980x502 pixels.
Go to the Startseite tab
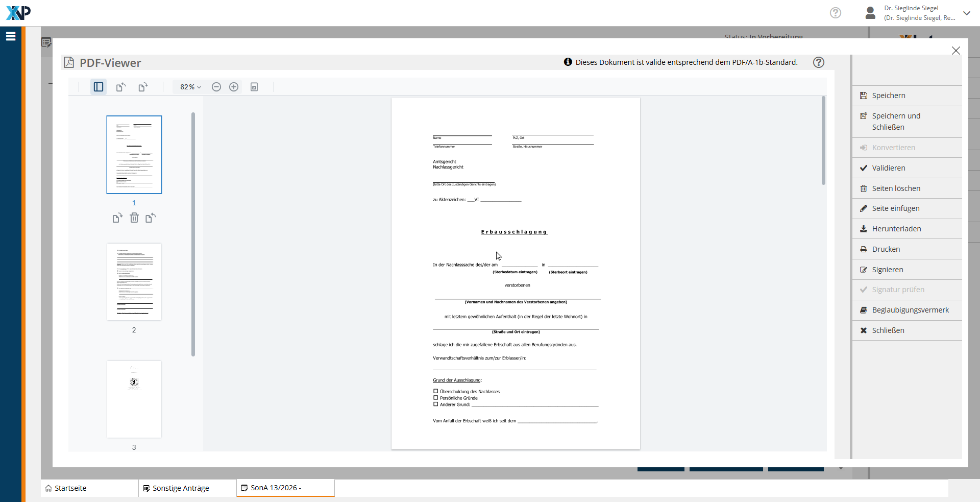point(70,488)
